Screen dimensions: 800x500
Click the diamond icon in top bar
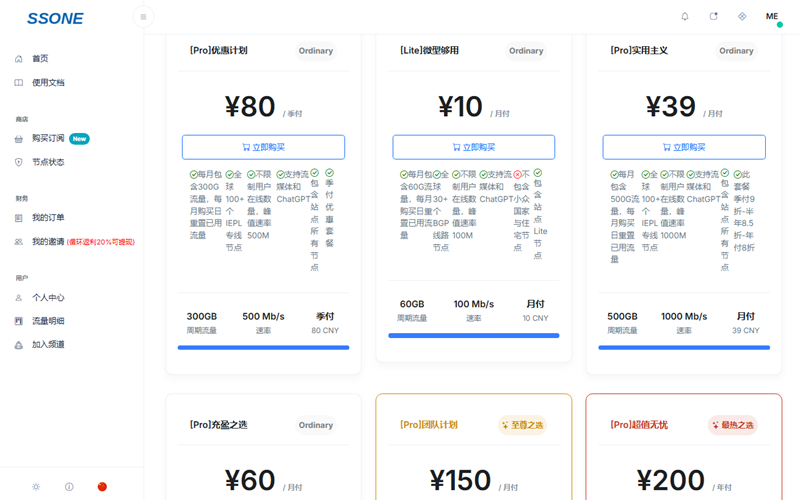tap(742, 17)
